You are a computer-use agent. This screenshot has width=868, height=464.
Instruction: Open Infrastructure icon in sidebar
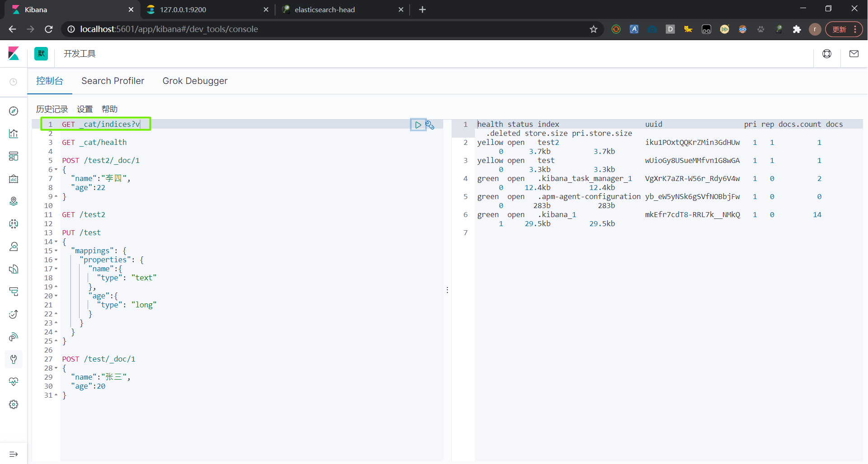tap(14, 246)
